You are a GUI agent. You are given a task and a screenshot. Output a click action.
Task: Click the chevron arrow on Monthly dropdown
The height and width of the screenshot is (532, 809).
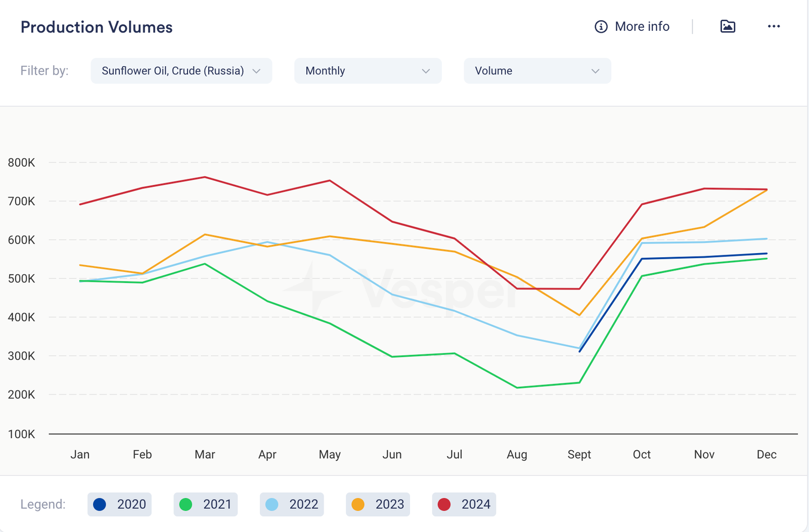(426, 71)
